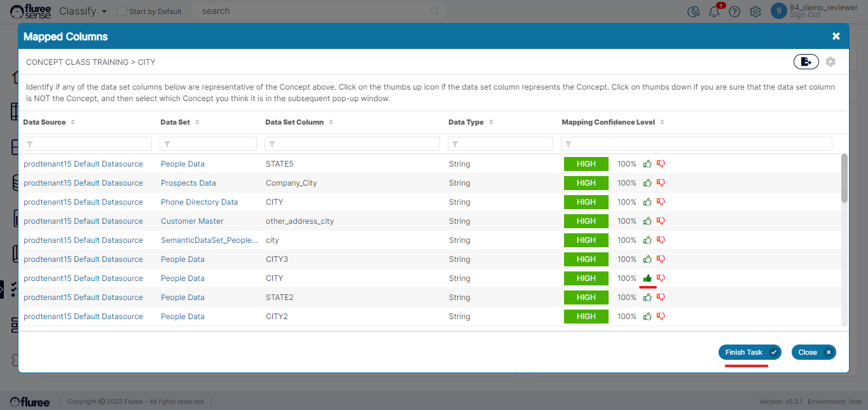Click thumbs down for CITY2 row

[661, 317]
